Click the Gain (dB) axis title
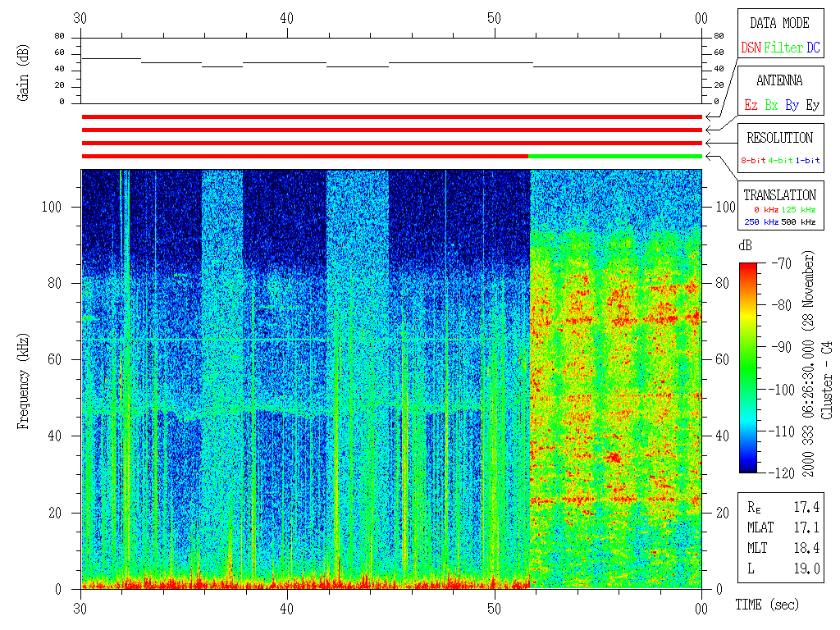840x630 pixels. point(22,71)
